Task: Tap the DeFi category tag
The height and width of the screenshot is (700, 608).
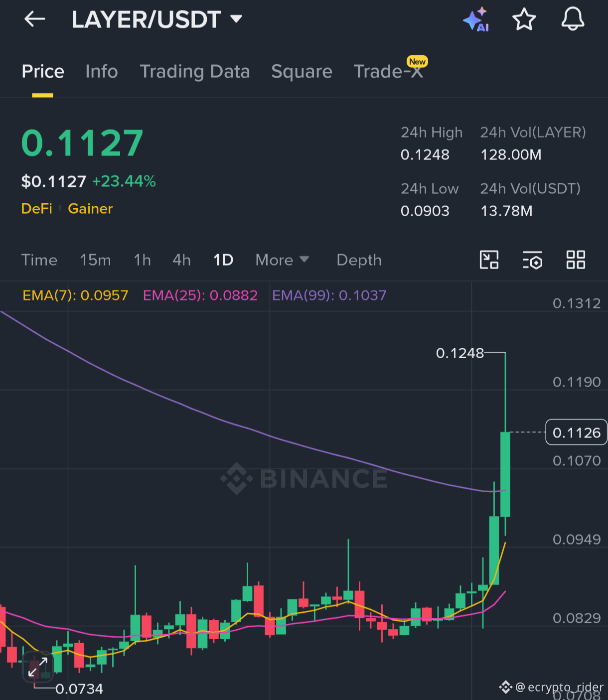Action: click(x=37, y=208)
